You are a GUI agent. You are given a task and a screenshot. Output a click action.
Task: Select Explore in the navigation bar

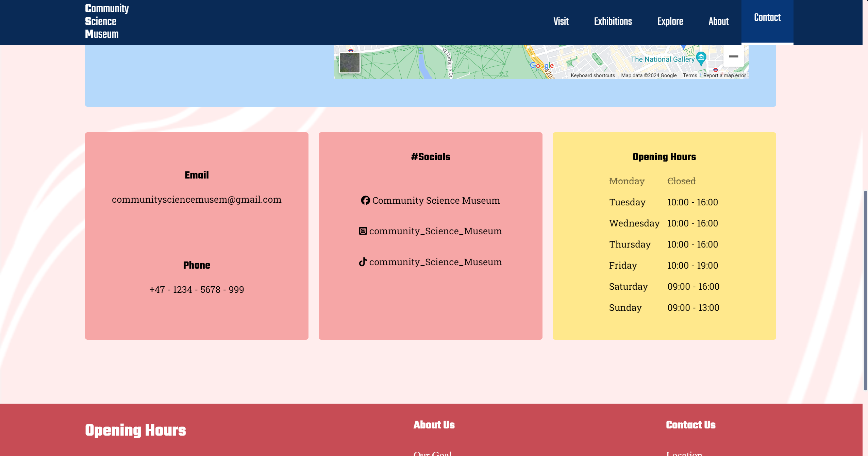tap(670, 21)
